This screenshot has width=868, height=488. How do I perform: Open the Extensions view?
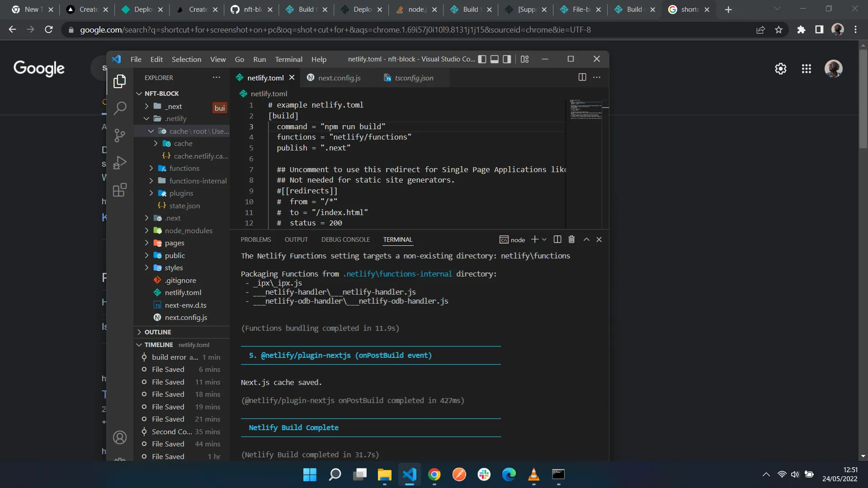120,190
